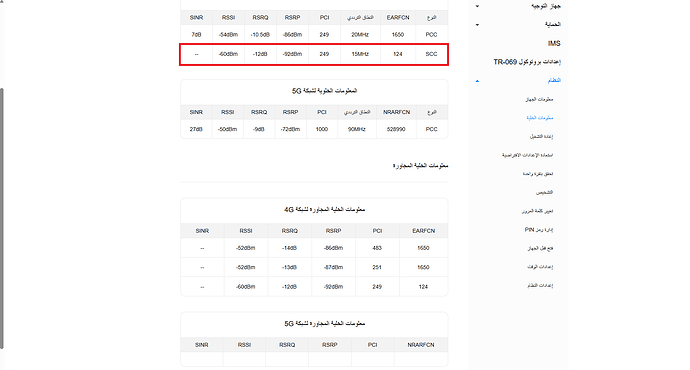Expand the الحماية (Security) section arrow
This screenshot has width=690, height=370.
coord(477,25)
